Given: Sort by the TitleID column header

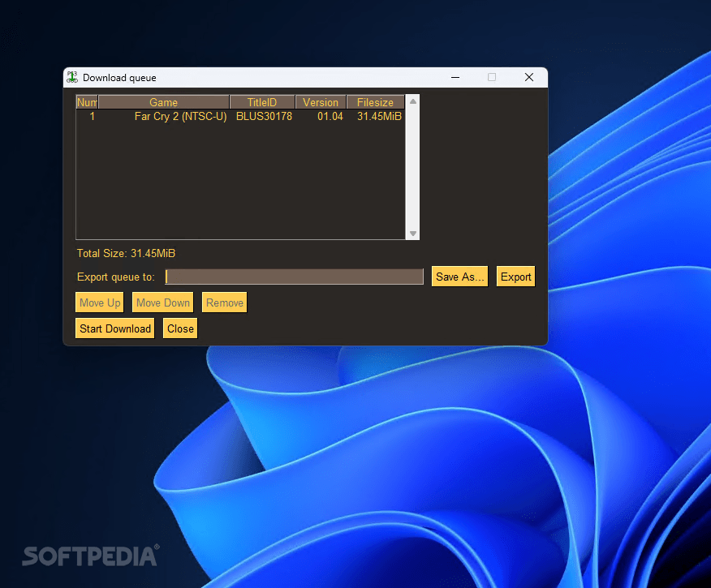Looking at the screenshot, I should [262, 102].
